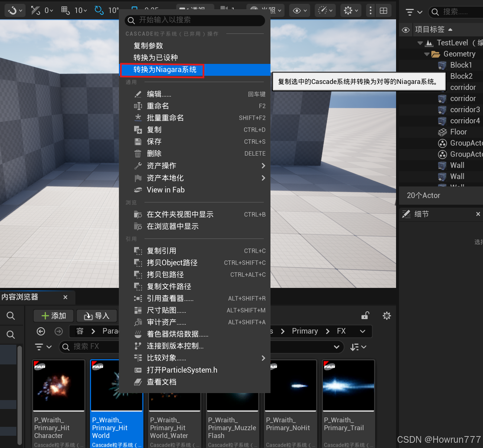Choose 转换为已设种 menu entry
The width and height of the screenshot is (483, 448).
[156, 58]
